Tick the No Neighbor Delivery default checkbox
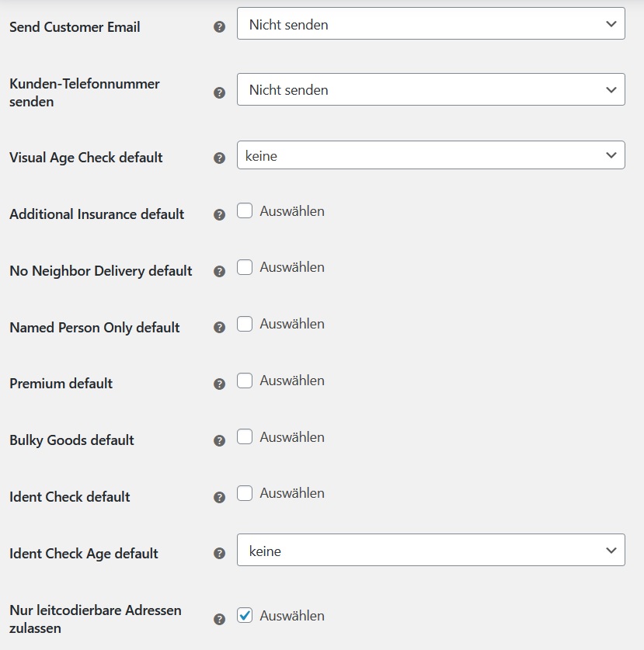Image resolution: width=644 pixels, height=650 pixels. click(x=245, y=267)
